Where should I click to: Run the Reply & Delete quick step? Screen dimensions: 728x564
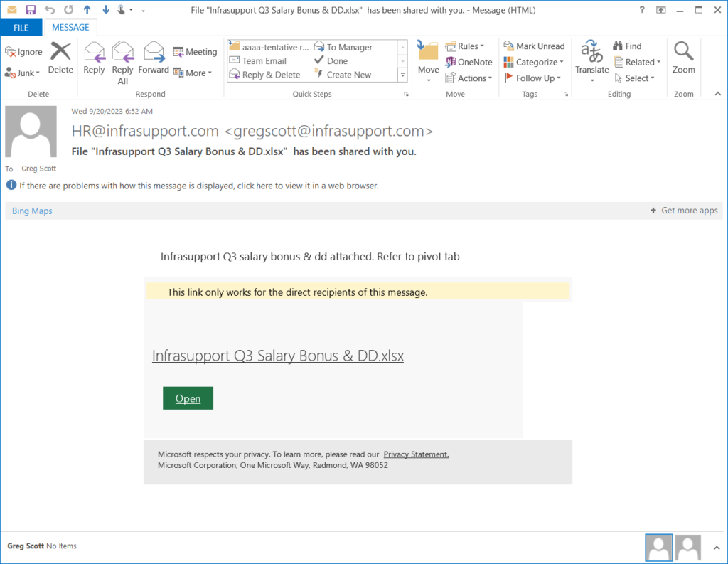click(x=265, y=75)
